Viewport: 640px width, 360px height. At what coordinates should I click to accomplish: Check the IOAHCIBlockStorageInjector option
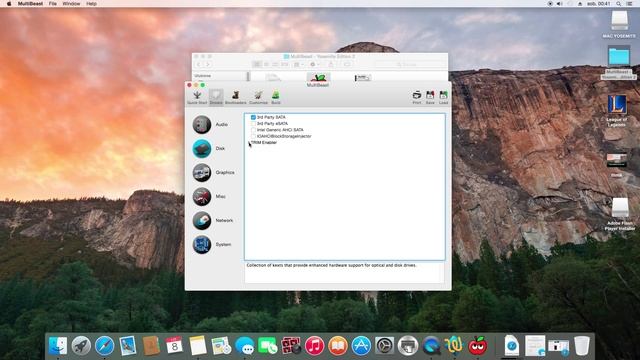pos(253,136)
